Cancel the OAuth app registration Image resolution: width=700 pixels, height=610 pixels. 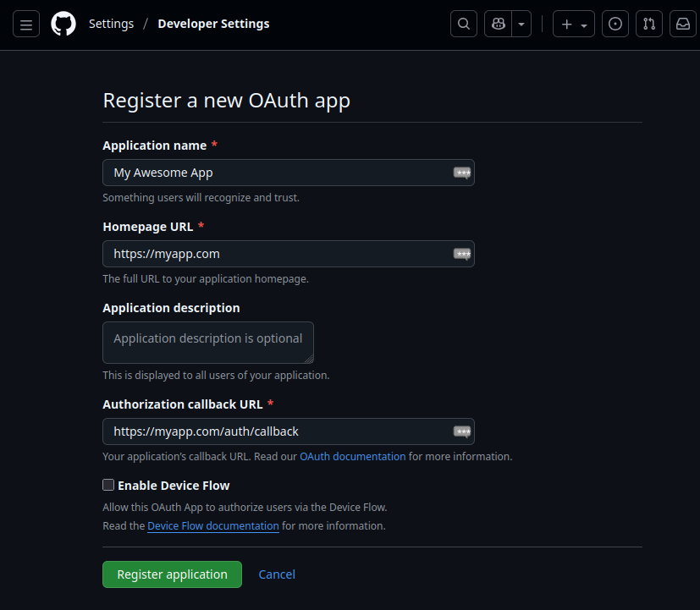[277, 574]
